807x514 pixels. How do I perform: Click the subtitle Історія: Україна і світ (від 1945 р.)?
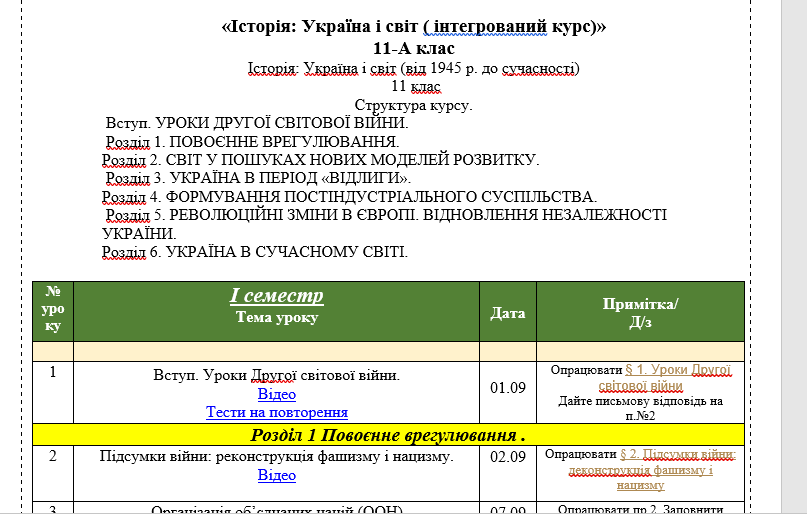413,68
